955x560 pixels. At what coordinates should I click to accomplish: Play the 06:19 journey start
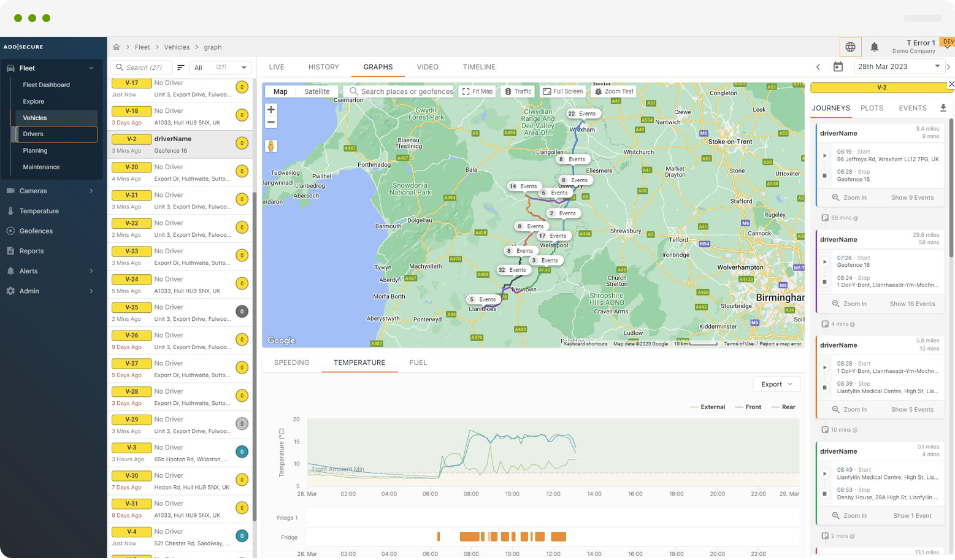[x=825, y=156]
